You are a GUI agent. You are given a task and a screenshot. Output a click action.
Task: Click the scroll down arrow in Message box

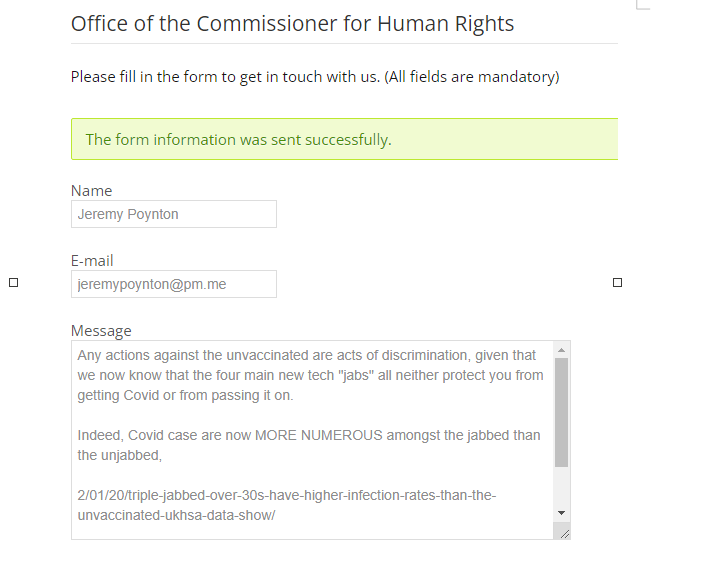click(561, 512)
